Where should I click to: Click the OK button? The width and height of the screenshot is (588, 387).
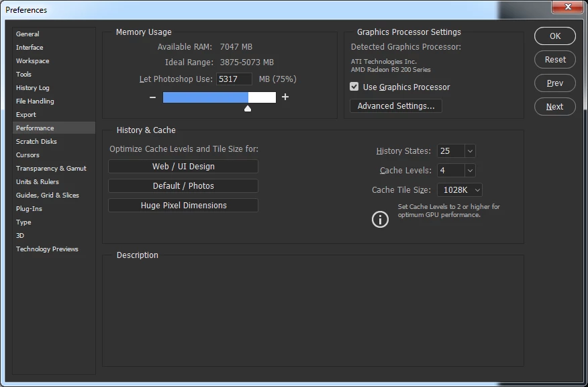point(555,36)
